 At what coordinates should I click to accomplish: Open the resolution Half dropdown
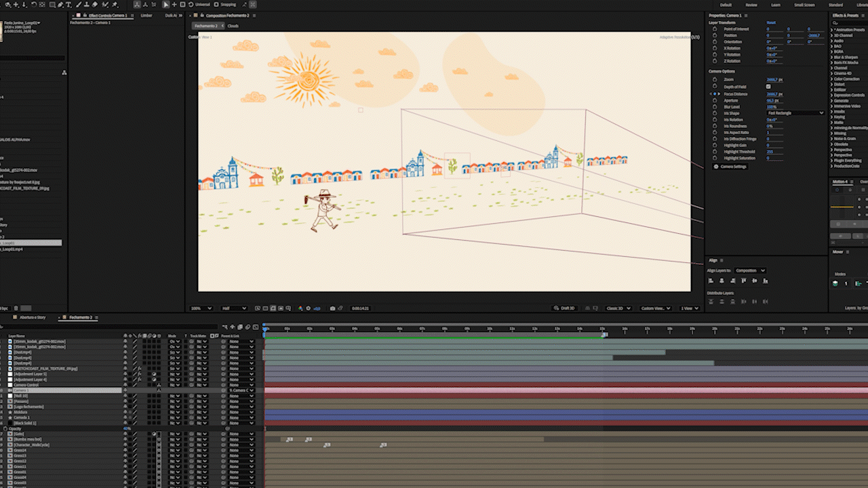[x=233, y=308]
